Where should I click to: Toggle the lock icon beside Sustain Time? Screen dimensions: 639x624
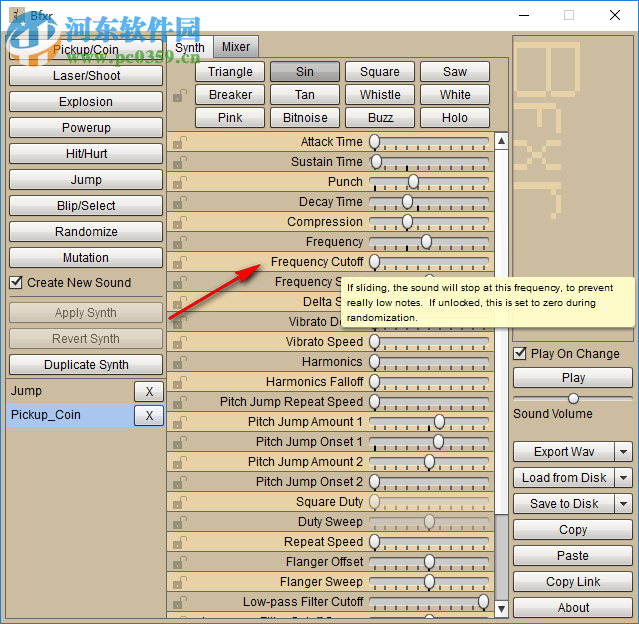coord(180,162)
